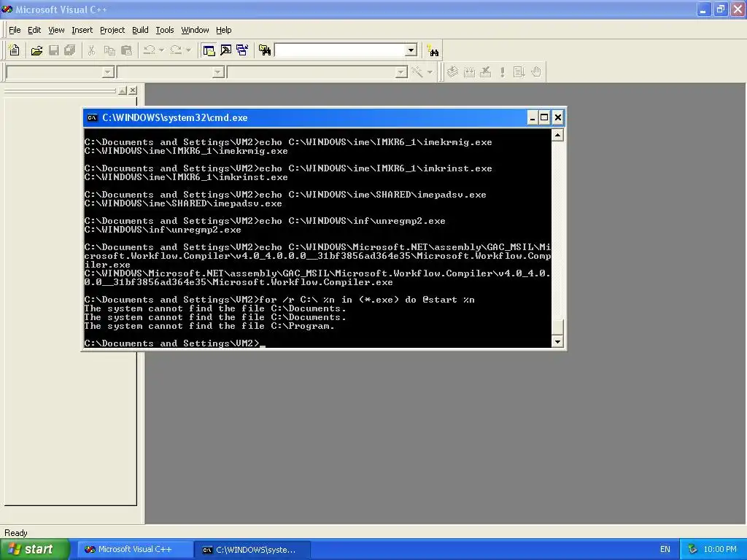The height and width of the screenshot is (560, 747).
Task: Open the Redo history dropdown arrow
Action: pos(188,50)
